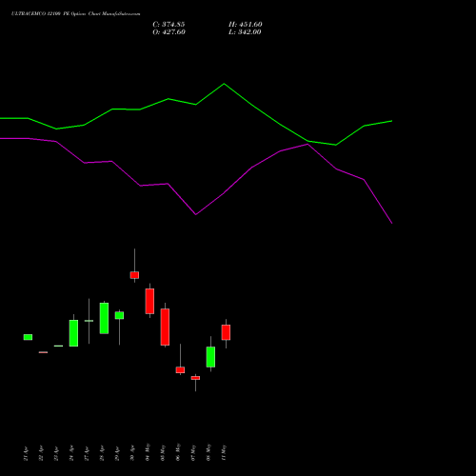Viewport: 476px width, 476px height.
Task: Click the 04 May date label
Action: pos(148,452)
